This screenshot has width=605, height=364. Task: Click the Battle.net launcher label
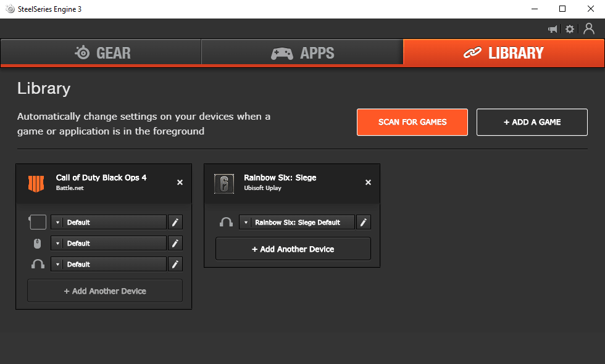[x=70, y=188]
